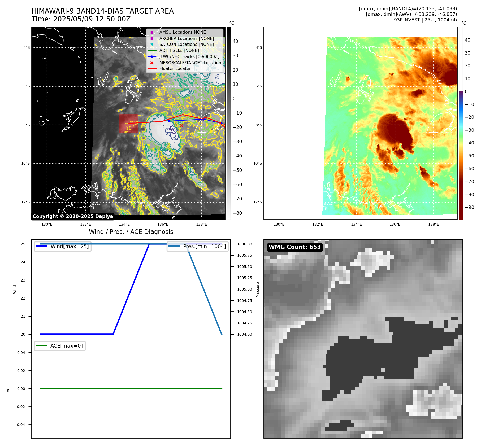The image size is (481, 448).
Task: Select legend entry 'MESOSCALE/TARGET Location'
Action: click(190, 63)
